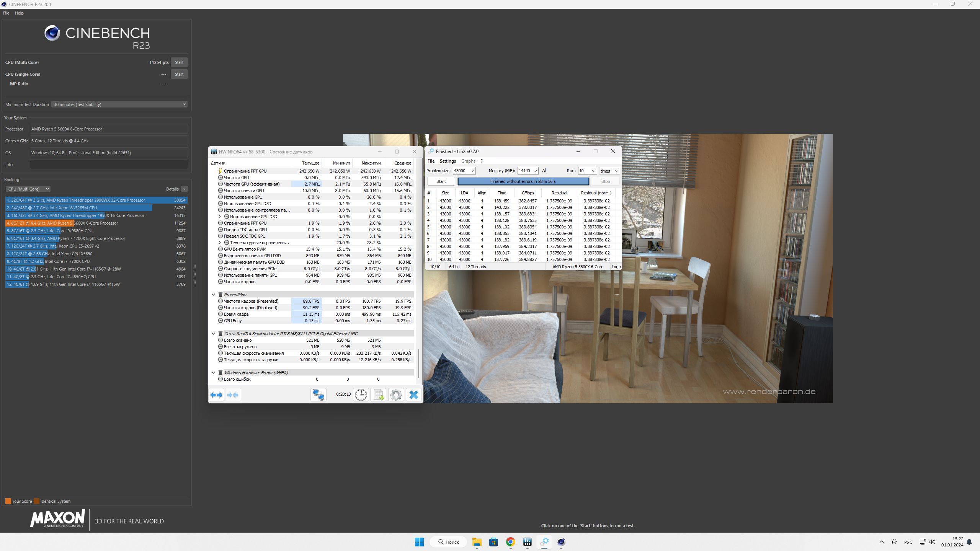Open LinX Problem size dropdown

472,171
